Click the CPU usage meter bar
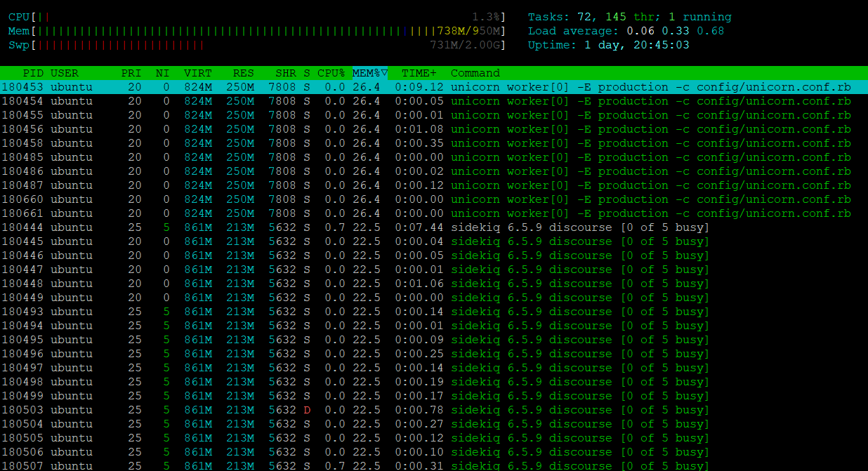868x471 pixels. pyautogui.click(x=267, y=17)
